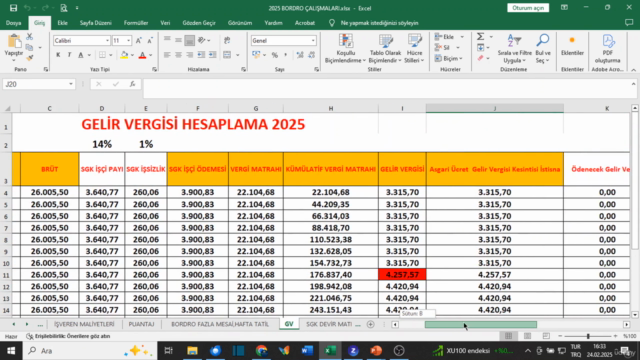Open Eklentiler add-ins button
This screenshot has height=360, width=640.
tap(572, 46)
